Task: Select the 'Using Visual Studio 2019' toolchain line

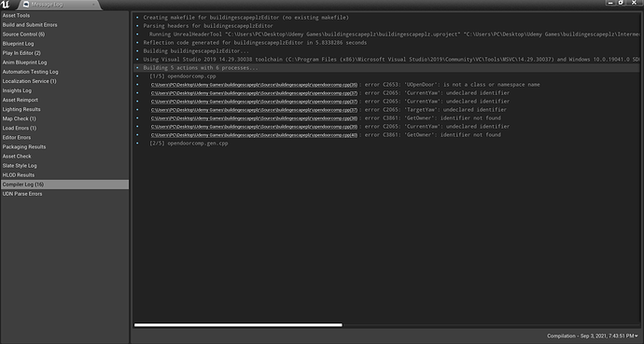Action: point(386,60)
